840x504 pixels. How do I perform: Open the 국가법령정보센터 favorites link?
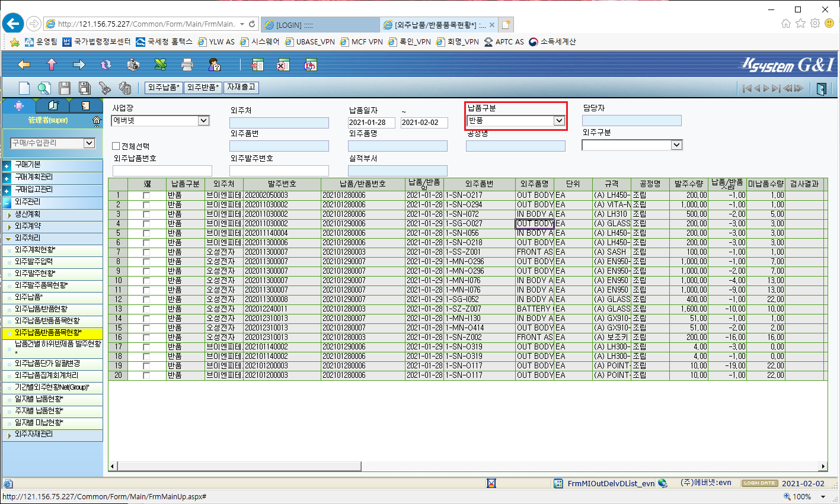pyautogui.click(x=97, y=41)
